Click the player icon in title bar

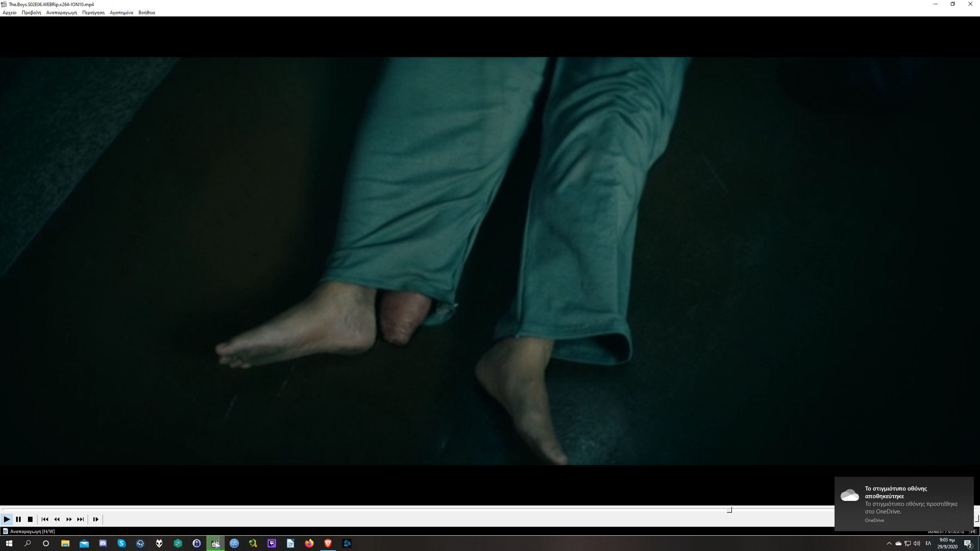(x=4, y=4)
